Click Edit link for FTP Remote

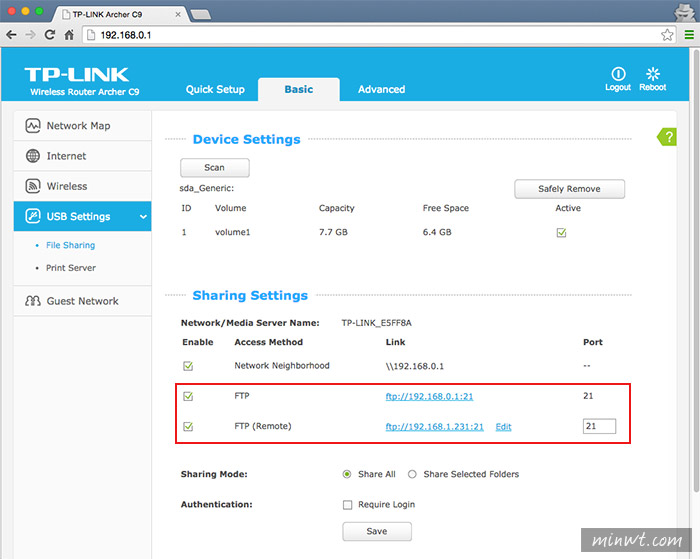click(x=503, y=427)
